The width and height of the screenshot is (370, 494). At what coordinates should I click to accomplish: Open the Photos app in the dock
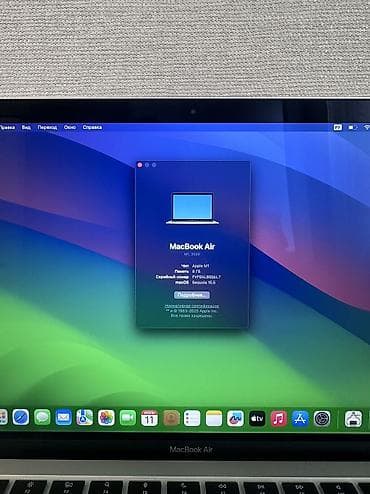[x=106, y=418]
